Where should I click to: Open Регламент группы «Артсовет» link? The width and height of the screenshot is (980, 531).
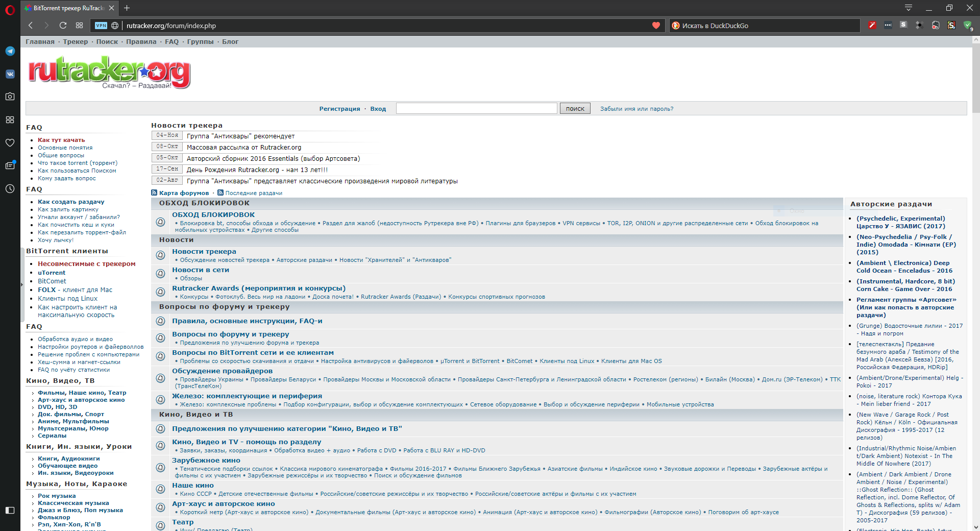click(906, 307)
